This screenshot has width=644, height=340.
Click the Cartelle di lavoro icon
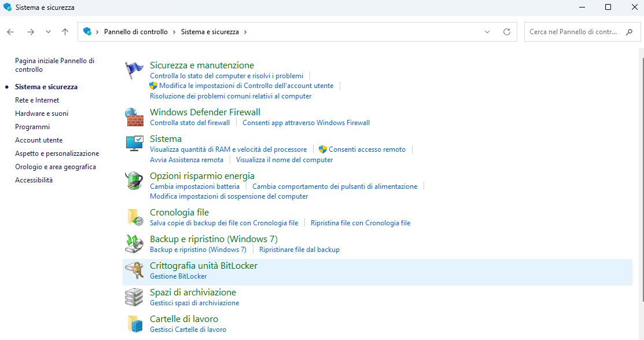pyautogui.click(x=135, y=324)
